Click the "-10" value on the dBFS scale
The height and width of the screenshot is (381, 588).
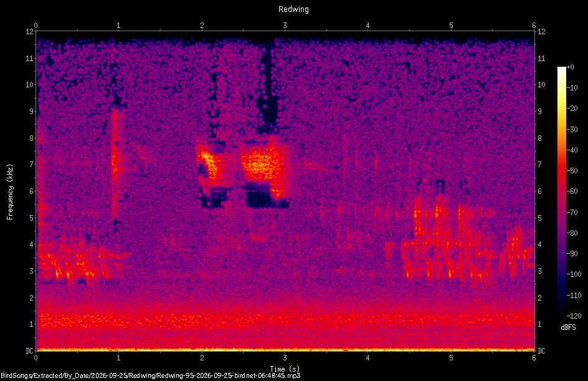coord(572,88)
